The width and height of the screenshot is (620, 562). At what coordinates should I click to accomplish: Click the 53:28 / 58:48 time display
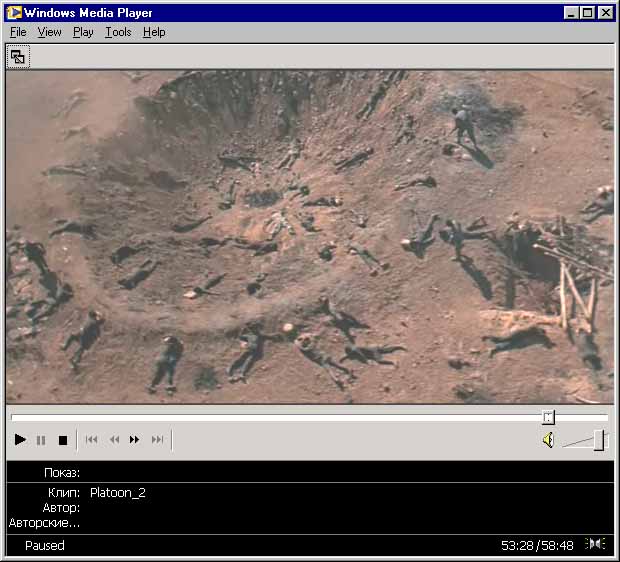(537, 546)
